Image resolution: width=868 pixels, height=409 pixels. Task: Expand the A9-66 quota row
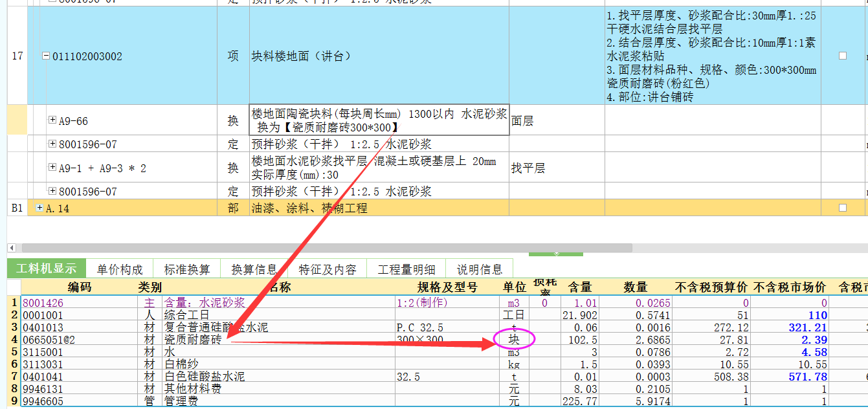52,120
